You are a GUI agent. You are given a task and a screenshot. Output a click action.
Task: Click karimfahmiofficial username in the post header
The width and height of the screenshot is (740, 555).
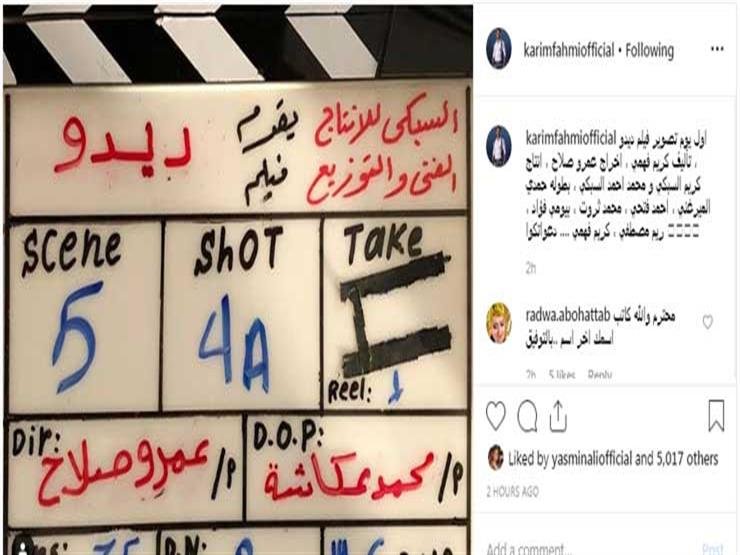point(569,50)
